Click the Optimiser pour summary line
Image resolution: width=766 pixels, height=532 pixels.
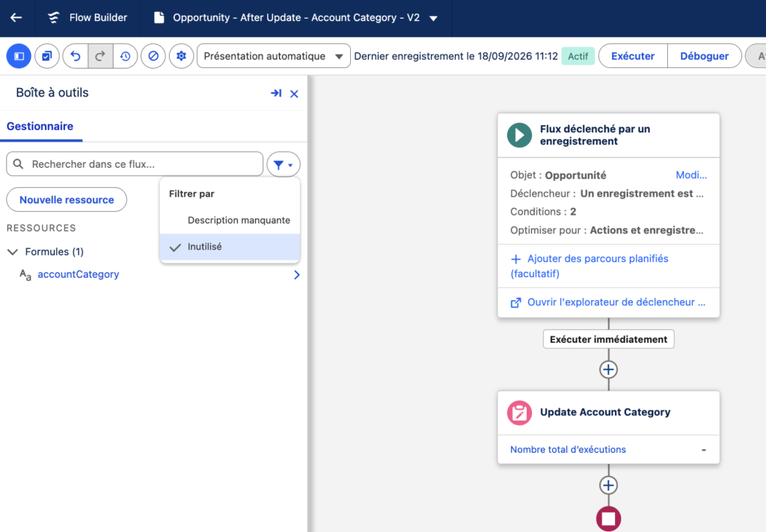(x=607, y=230)
